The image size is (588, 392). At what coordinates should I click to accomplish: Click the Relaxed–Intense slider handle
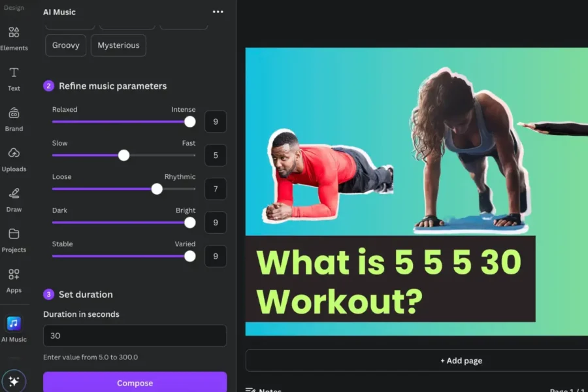[x=189, y=122]
